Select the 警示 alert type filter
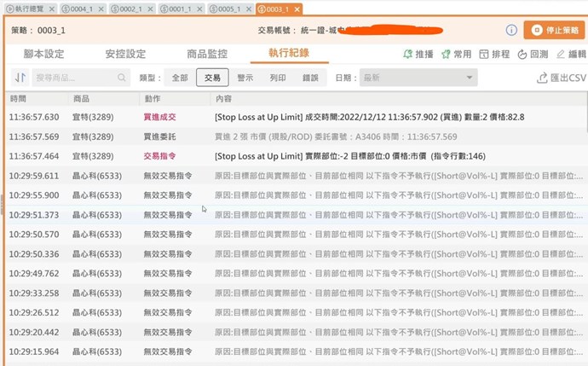The width and height of the screenshot is (588, 366). pos(245,78)
